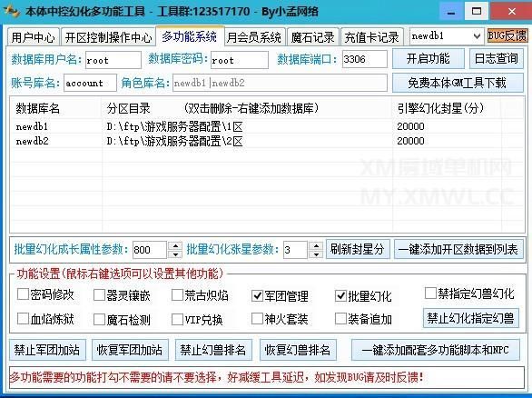Decrease 批量幻化成长属性参数 with down arrow
This screenshot has width=532, height=398.
[x=175, y=254]
